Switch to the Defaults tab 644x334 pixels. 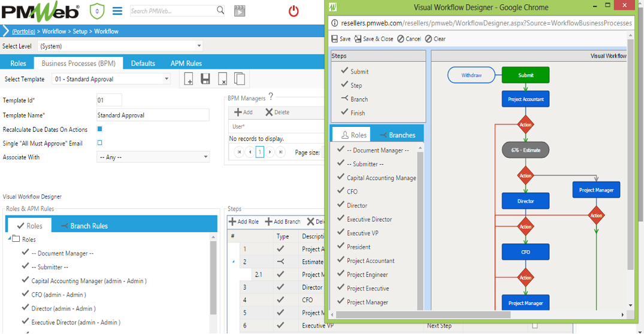point(143,63)
